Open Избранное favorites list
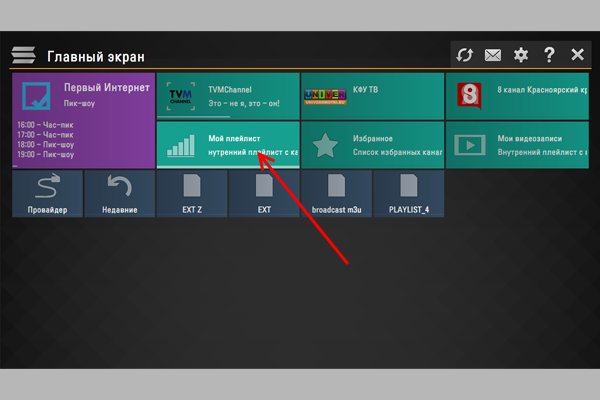Screen dimensions: 600x400 click(x=372, y=145)
